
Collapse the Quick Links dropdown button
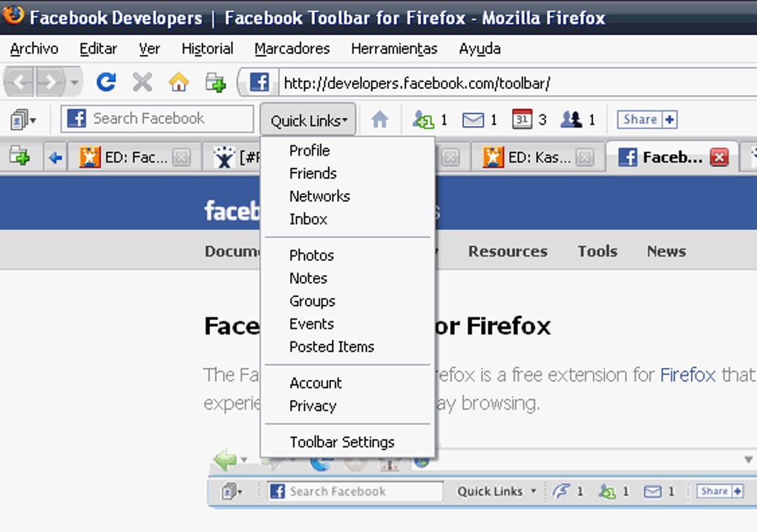309,119
